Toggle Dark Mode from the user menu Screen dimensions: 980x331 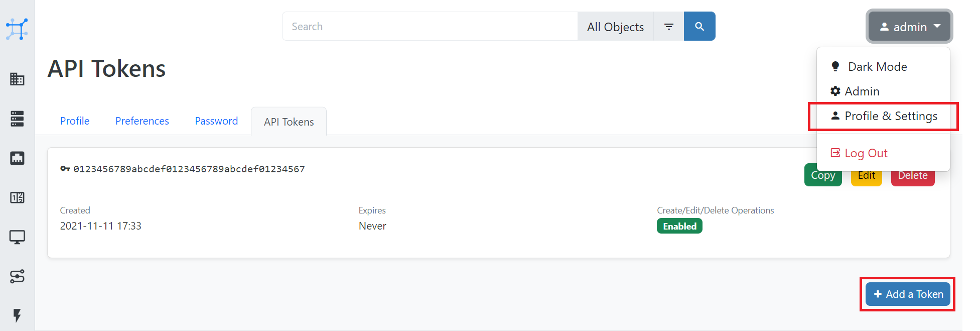[x=877, y=67]
